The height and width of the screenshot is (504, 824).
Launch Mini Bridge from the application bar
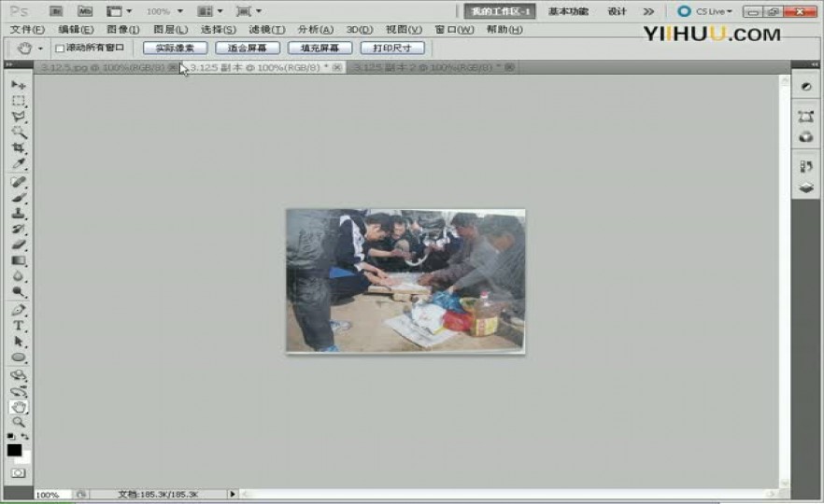[85, 11]
